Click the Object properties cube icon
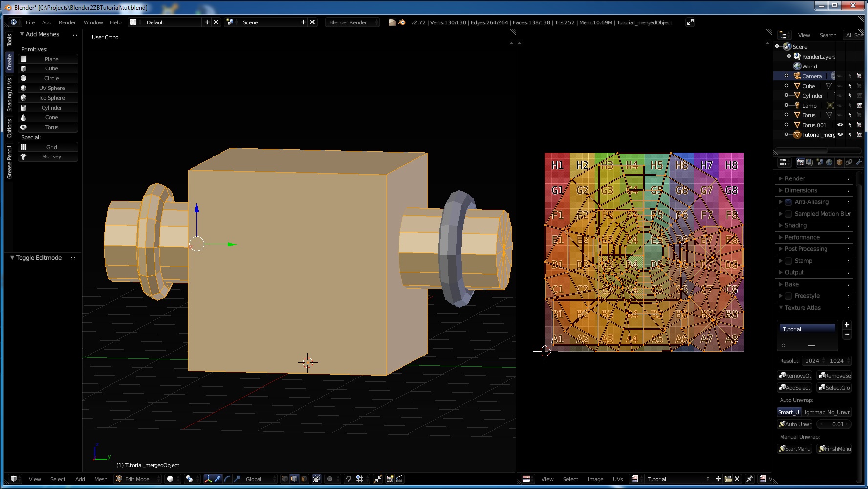Viewport: 868px width, 489px height. tap(839, 162)
